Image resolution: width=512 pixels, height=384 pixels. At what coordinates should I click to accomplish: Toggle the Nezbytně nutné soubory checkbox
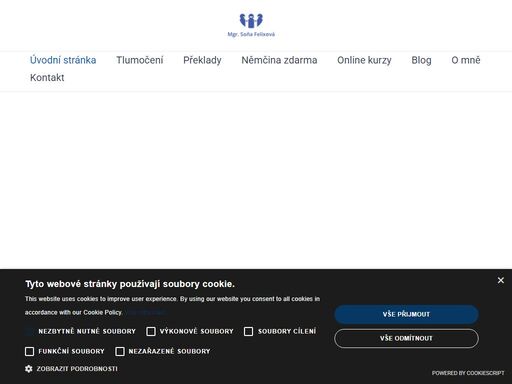click(x=29, y=331)
